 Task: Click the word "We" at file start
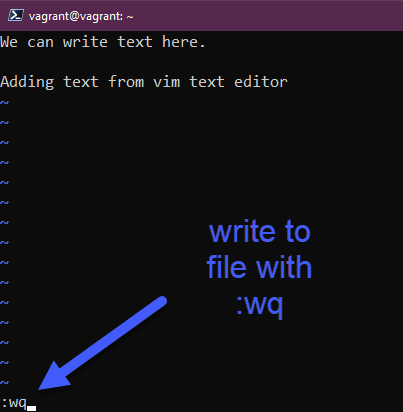click(9, 42)
